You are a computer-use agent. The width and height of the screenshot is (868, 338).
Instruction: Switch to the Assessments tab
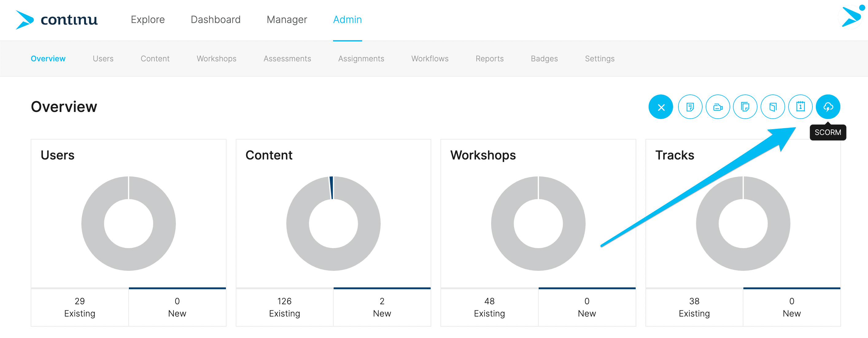[x=287, y=58]
